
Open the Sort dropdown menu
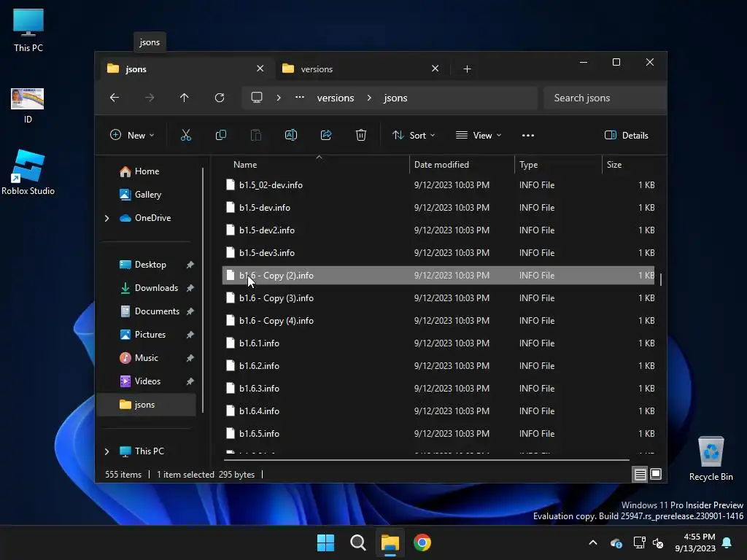[x=413, y=135]
